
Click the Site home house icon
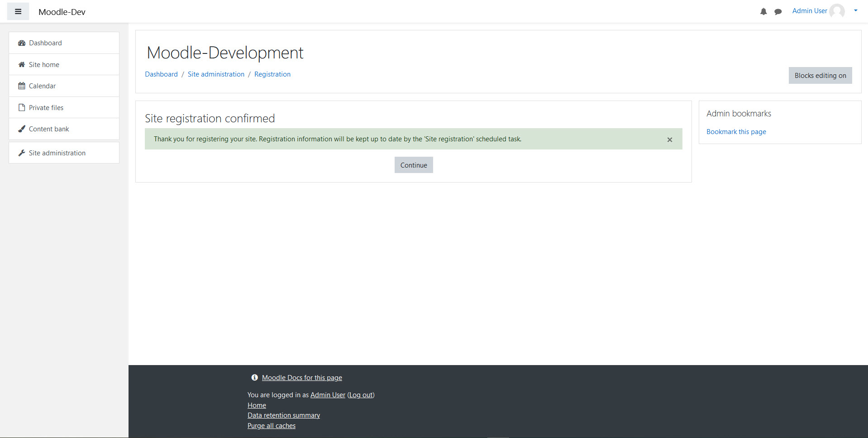point(22,65)
